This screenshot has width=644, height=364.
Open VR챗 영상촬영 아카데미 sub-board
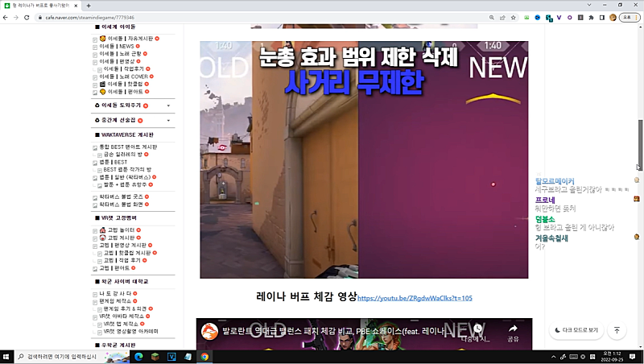point(131,332)
